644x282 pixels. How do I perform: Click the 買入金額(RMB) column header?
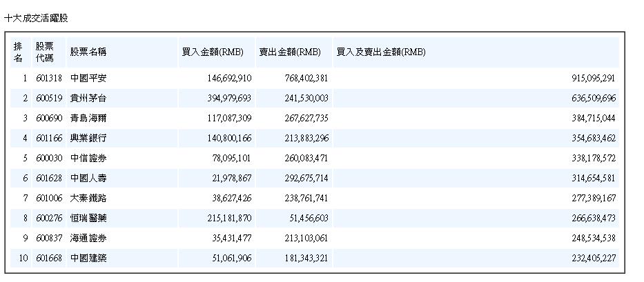[213, 52]
